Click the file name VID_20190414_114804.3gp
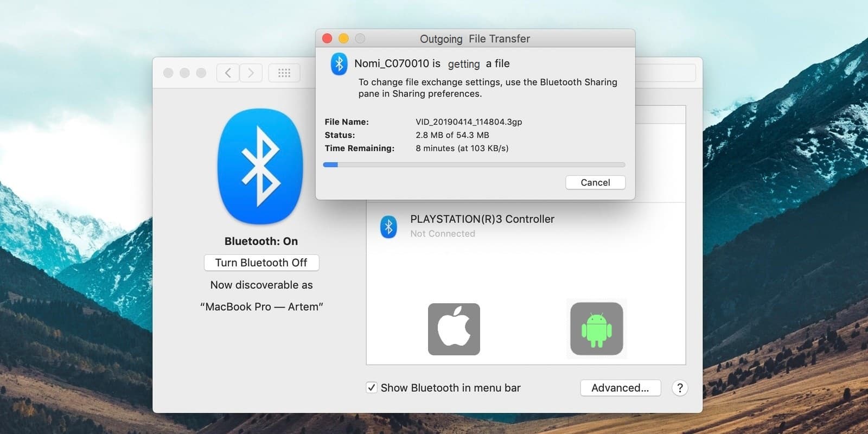 click(469, 122)
